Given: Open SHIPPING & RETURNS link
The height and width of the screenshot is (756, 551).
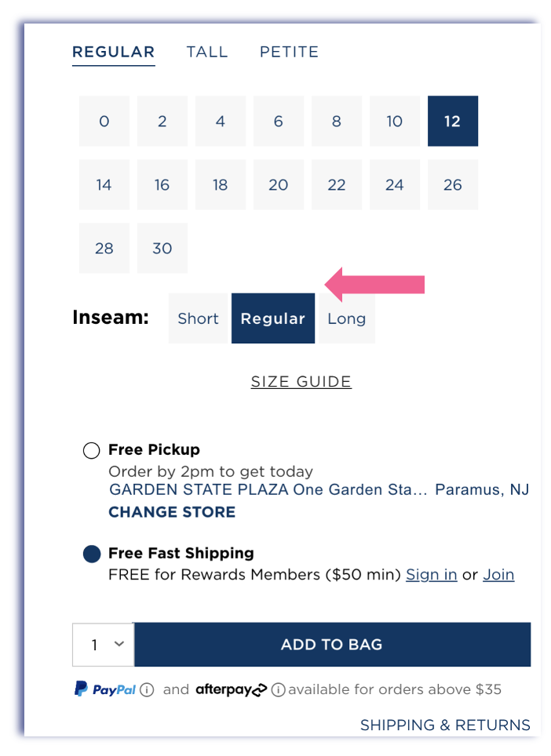Looking at the screenshot, I should point(445,725).
